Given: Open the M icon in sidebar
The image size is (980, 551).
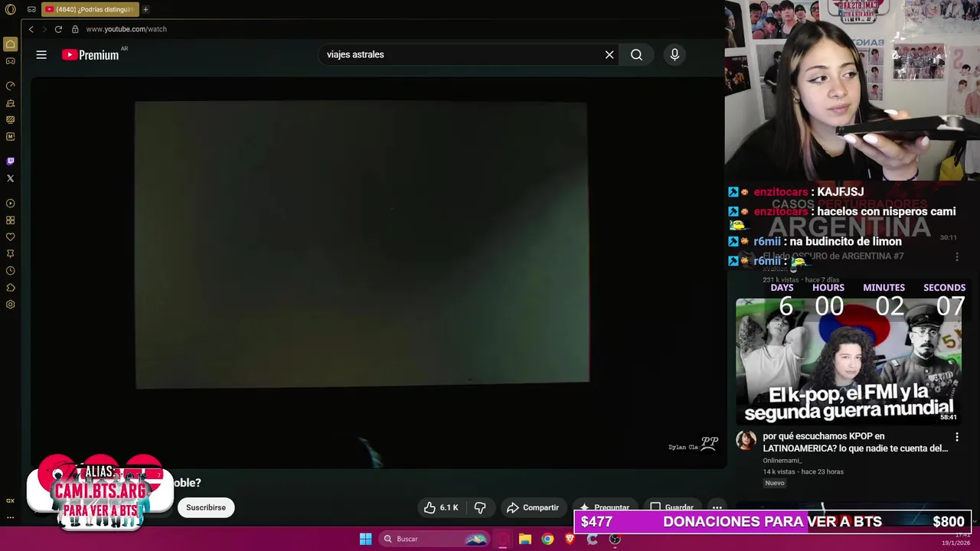Looking at the screenshot, I should pos(11,136).
